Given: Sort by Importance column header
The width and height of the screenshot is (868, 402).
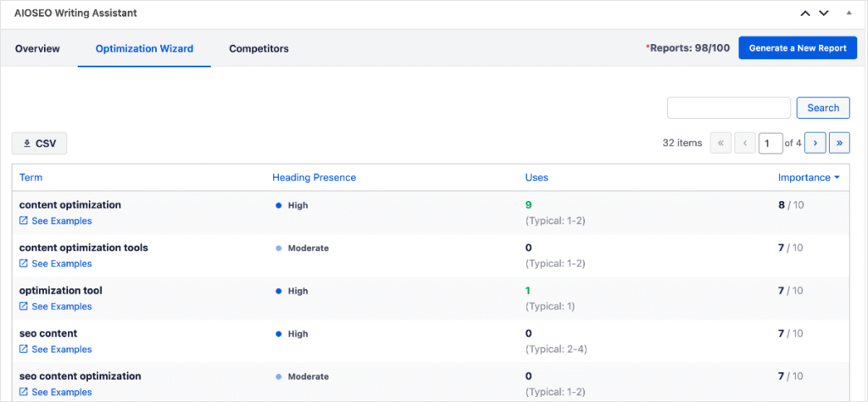Looking at the screenshot, I should (x=809, y=178).
